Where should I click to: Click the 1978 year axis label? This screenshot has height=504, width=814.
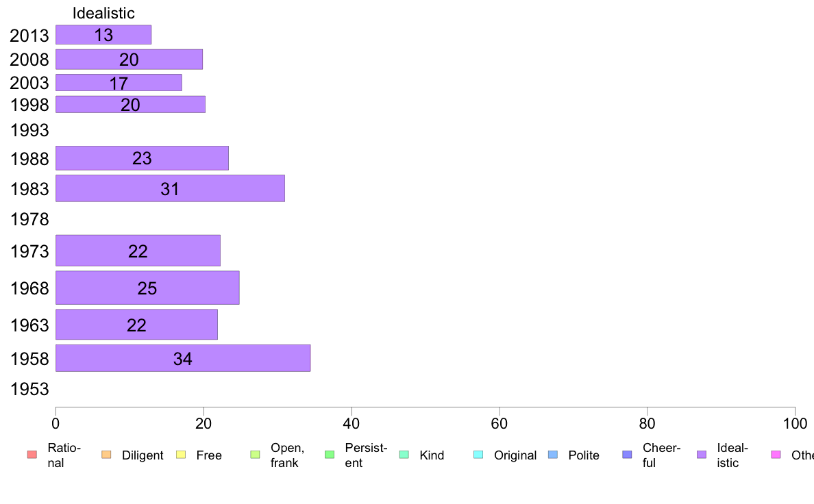pos(29,220)
